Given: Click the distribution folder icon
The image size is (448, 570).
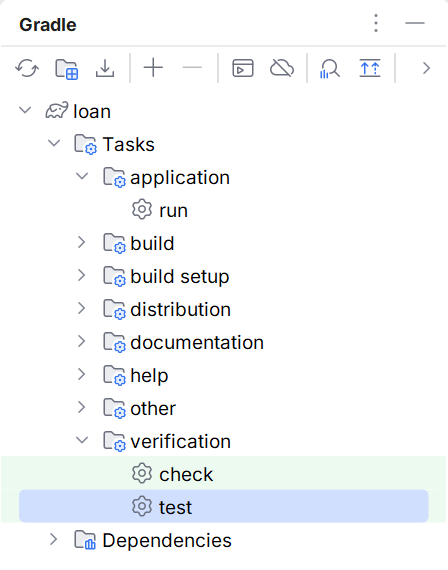Looking at the screenshot, I should [115, 309].
